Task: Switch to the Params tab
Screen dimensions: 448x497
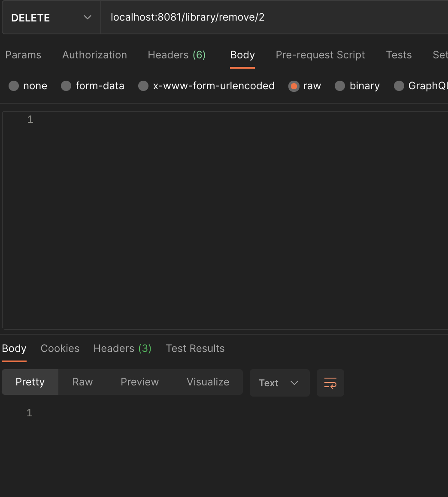Action: pyautogui.click(x=23, y=55)
